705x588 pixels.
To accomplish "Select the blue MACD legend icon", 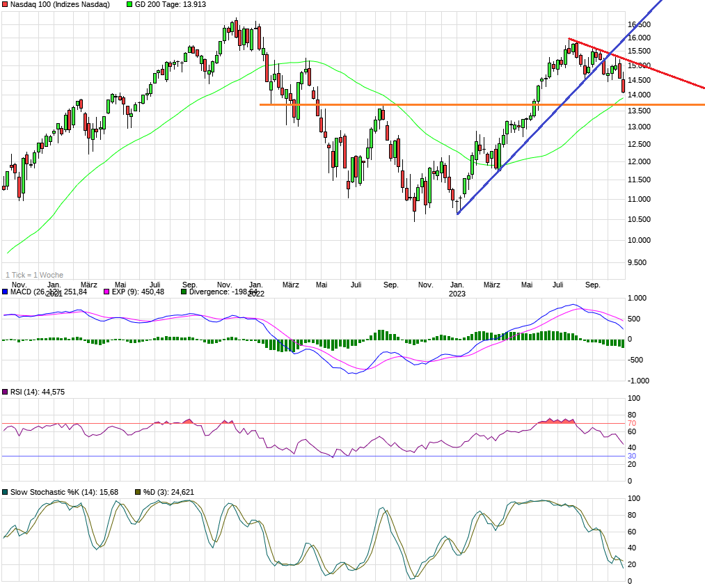I will coord(5,293).
